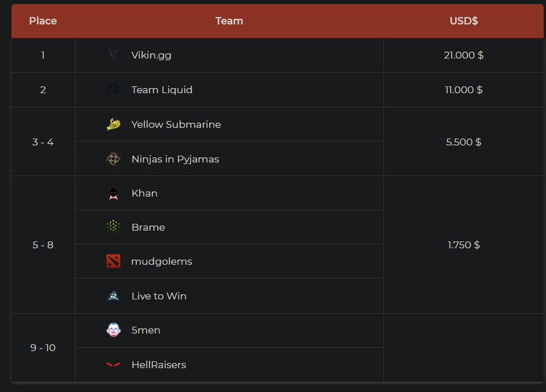This screenshot has width=546, height=392.
Task: Click the USD$ column header
Action: pos(464,21)
